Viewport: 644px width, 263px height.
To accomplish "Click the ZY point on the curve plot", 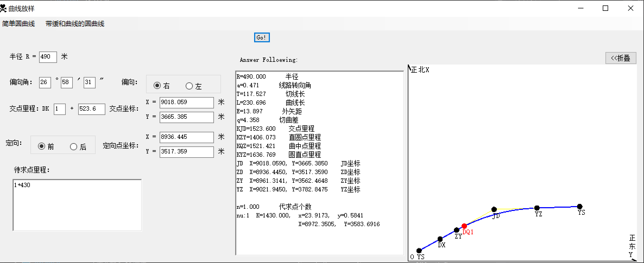I will point(457,230).
